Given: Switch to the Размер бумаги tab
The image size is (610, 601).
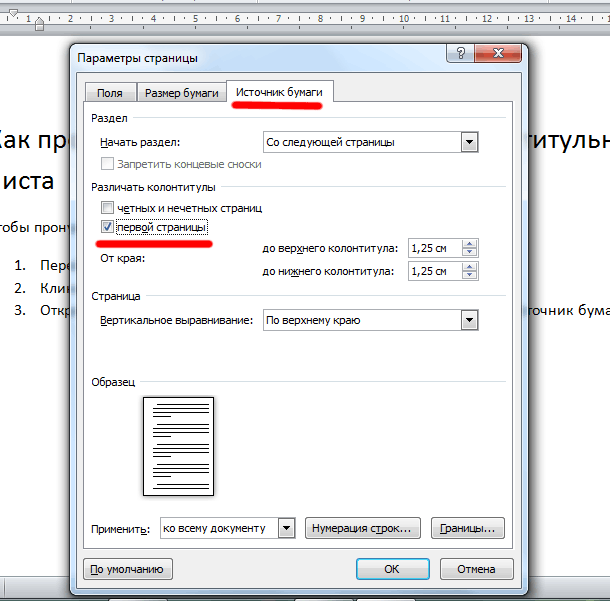Looking at the screenshot, I should click(182, 93).
